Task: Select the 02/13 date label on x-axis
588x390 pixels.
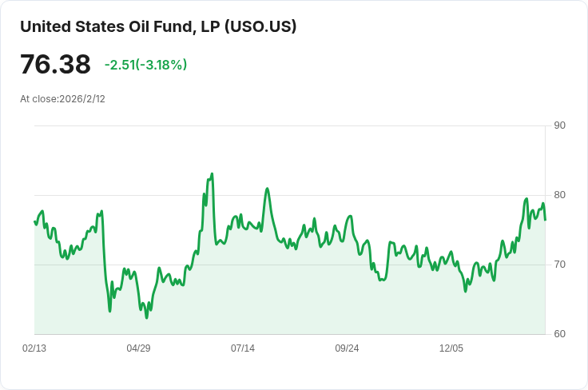Action: 34,348
